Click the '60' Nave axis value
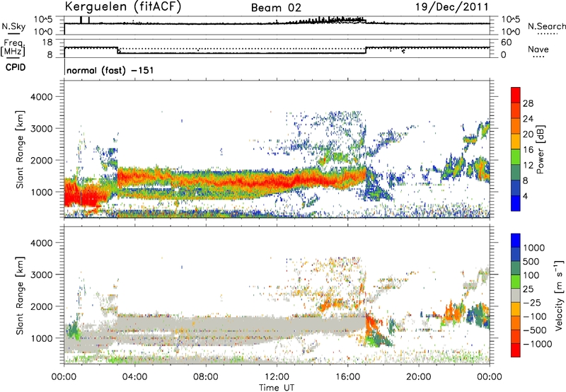Screen dimensions: 566x392 tap(506, 42)
